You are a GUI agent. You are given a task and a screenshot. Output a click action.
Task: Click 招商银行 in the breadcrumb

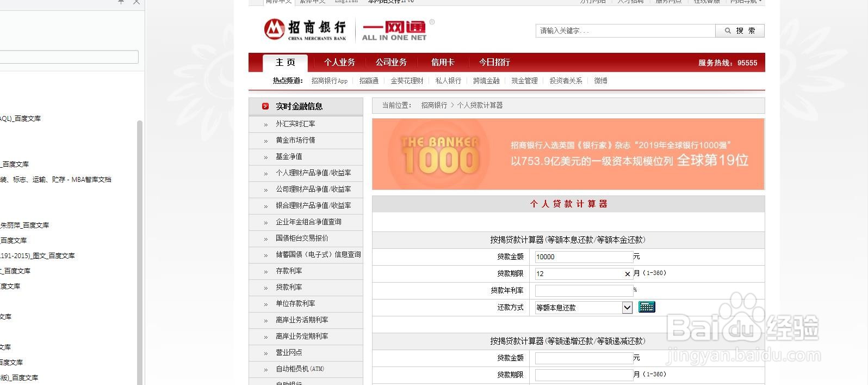(434, 106)
